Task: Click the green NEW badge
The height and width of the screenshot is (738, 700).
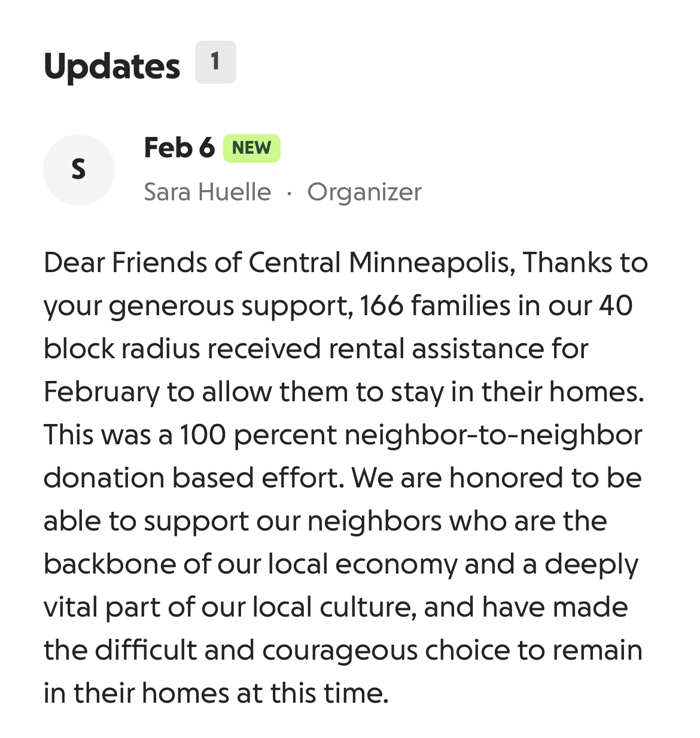Action: [x=251, y=148]
